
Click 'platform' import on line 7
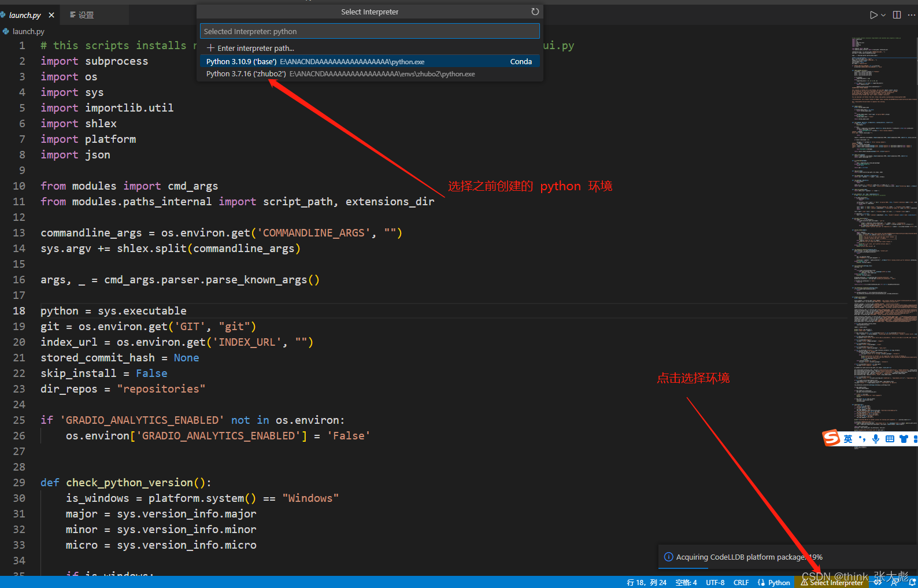(110, 139)
